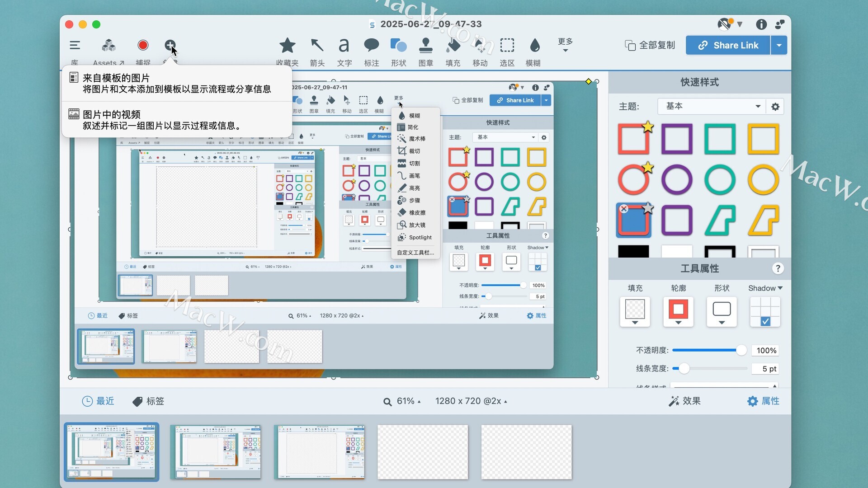The image size is (868, 488).
Task: Click the Share Link button
Action: point(728,45)
